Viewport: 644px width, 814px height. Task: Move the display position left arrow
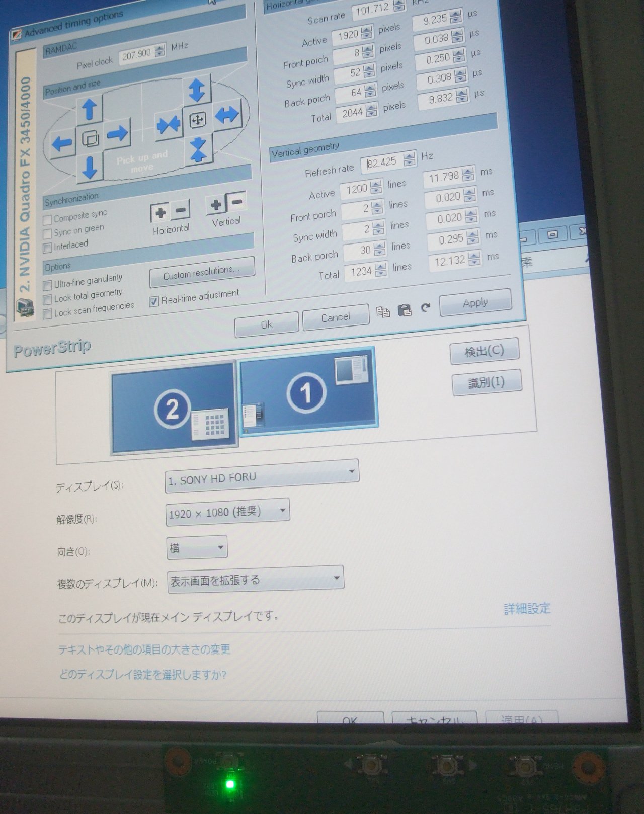click(62, 144)
